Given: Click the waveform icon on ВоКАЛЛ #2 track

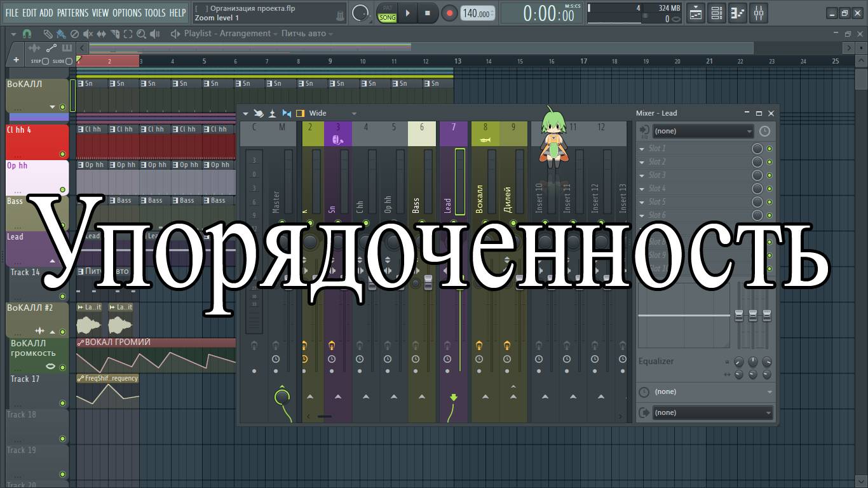Looking at the screenshot, I should [x=40, y=331].
